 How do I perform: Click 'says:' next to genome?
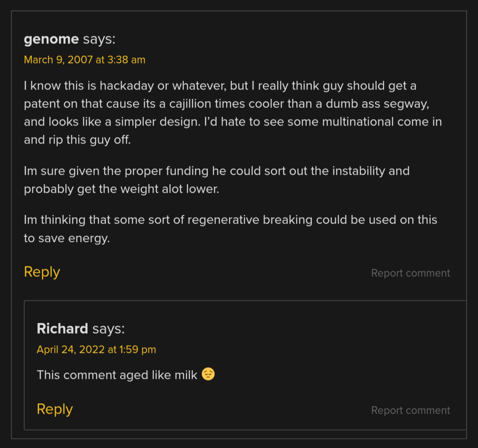[x=99, y=39]
